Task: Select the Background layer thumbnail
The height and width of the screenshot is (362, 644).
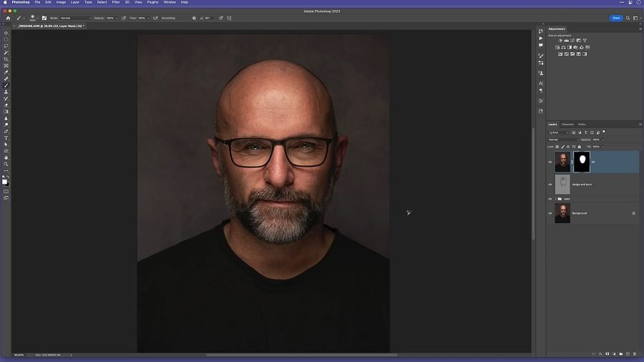Action: [562, 213]
